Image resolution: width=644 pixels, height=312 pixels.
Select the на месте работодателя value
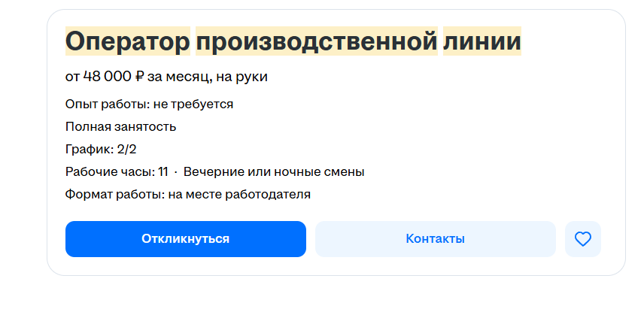click(239, 194)
